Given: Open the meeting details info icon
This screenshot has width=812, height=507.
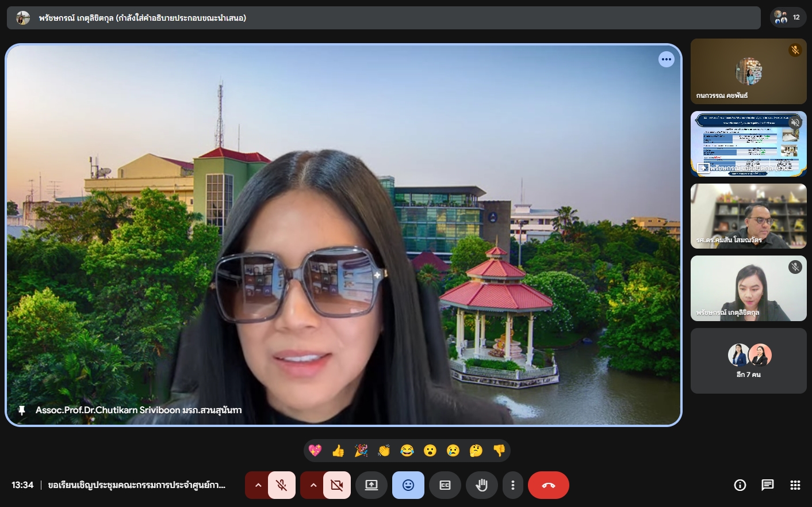Looking at the screenshot, I should click(x=740, y=485).
